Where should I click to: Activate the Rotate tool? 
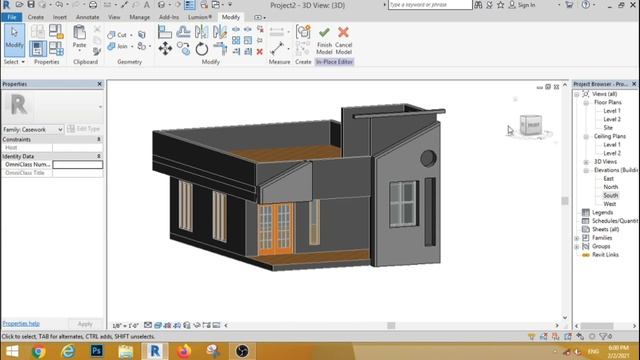[201, 49]
